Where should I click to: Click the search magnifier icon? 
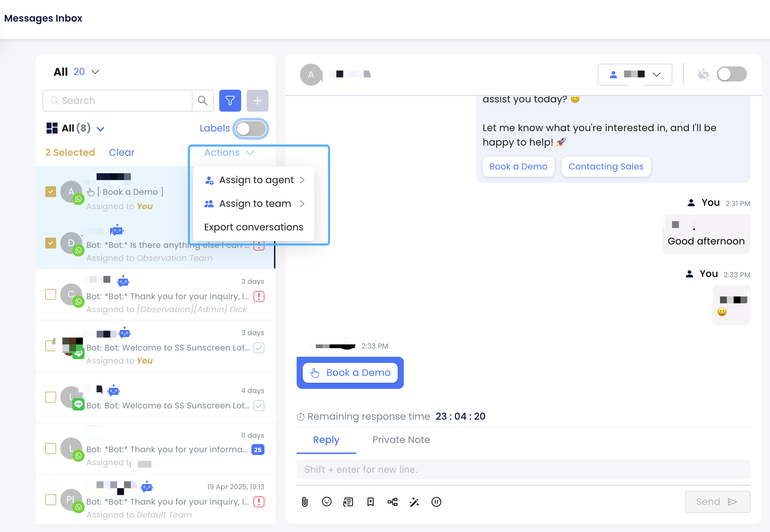tap(203, 101)
